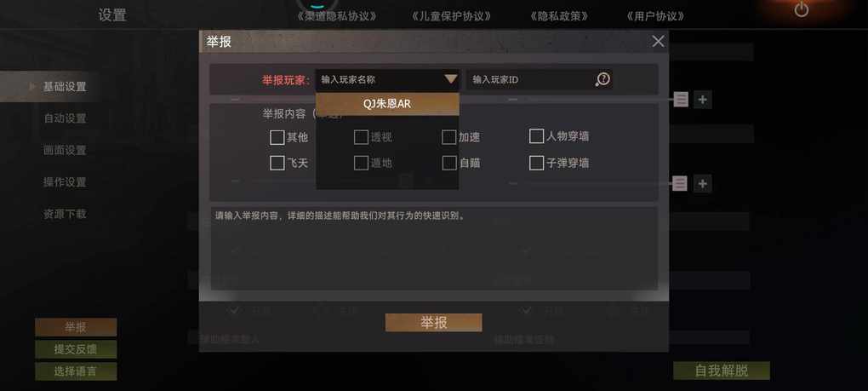This screenshot has width=868, height=391.
Task: Submit using the 举报 button in dialog
Action: 433,323
